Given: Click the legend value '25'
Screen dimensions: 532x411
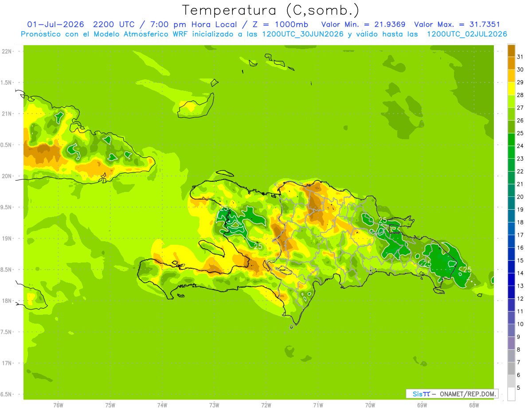Looking at the screenshot, I should coord(520,133).
